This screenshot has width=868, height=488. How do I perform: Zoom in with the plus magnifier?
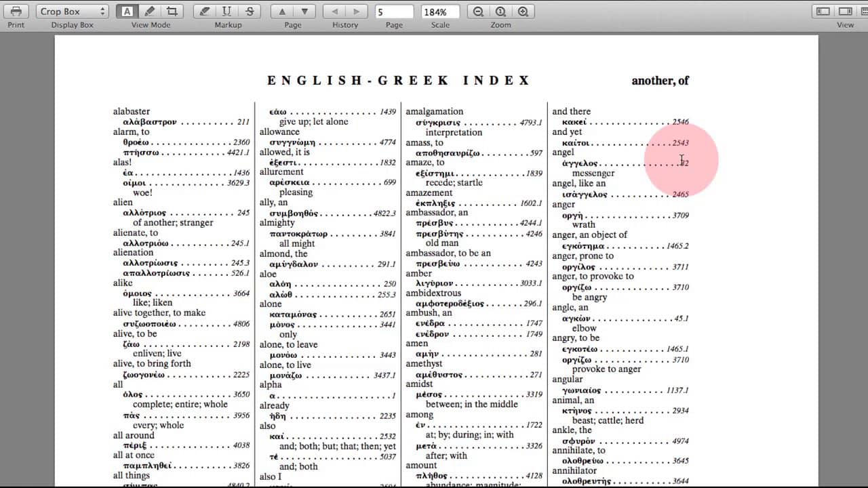[x=523, y=12]
